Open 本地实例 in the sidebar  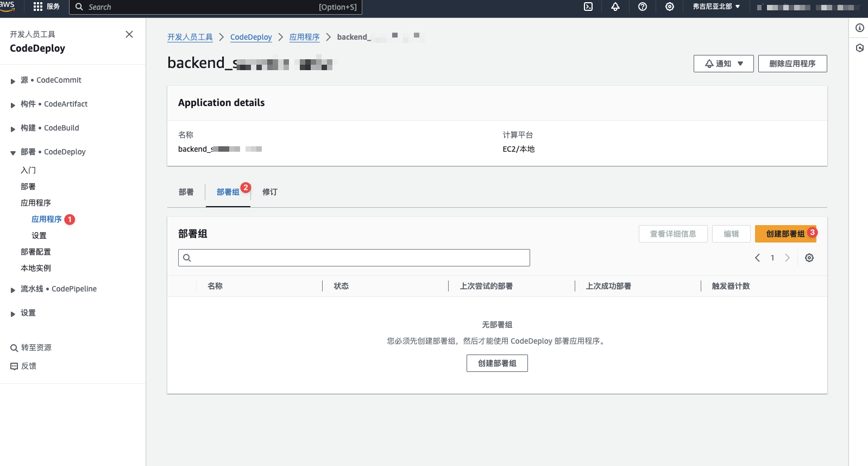[36, 268]
